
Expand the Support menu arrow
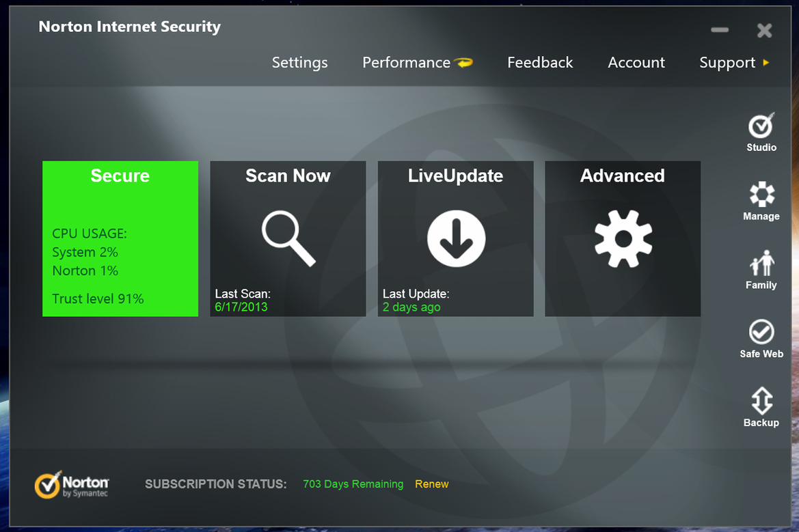[x=766, y=63]
